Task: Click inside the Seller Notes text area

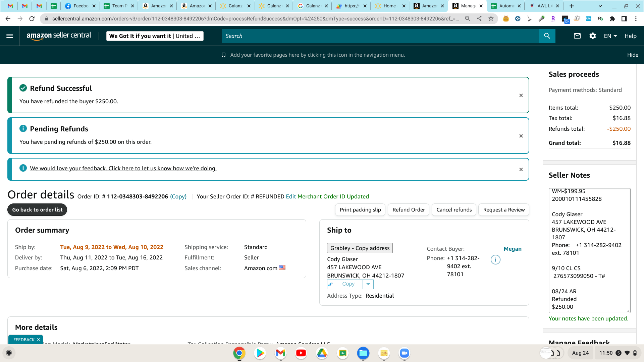Action: tap(589, 250)
